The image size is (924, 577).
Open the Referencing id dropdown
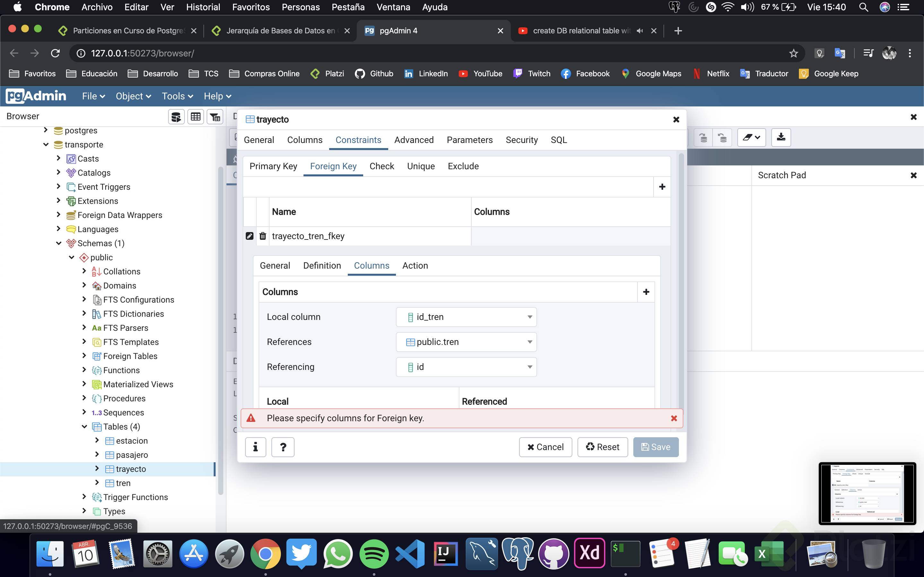click(x=466, y=367)
